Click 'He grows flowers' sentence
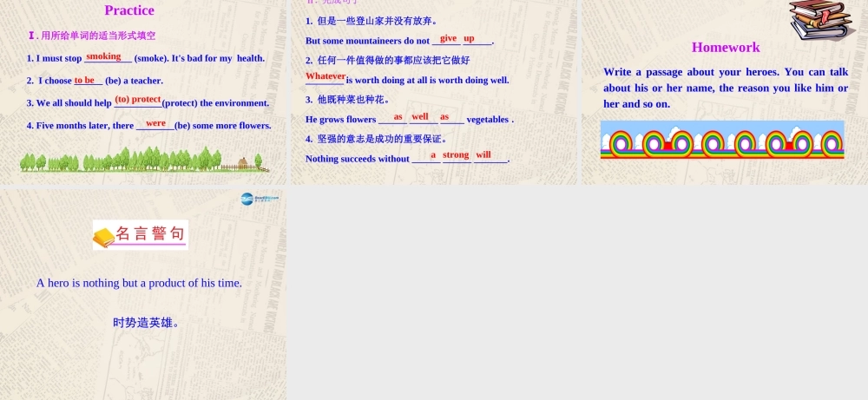The image size is (868, 400). pos(410,119)
